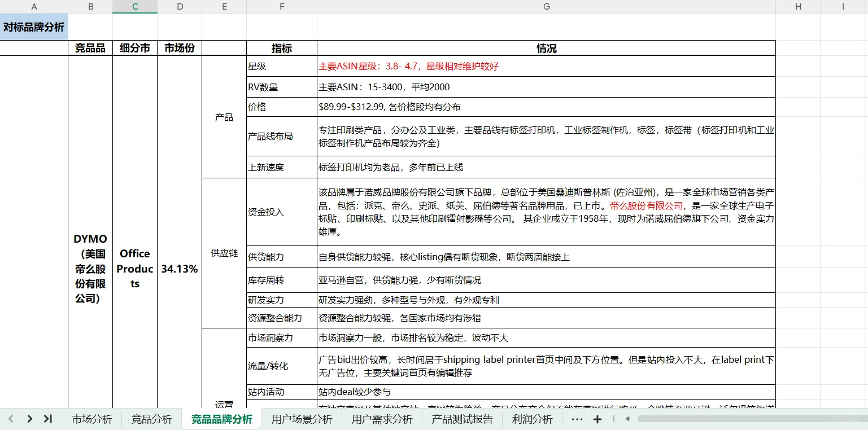Open the 利润分析 sheet tab

point(533,419)
